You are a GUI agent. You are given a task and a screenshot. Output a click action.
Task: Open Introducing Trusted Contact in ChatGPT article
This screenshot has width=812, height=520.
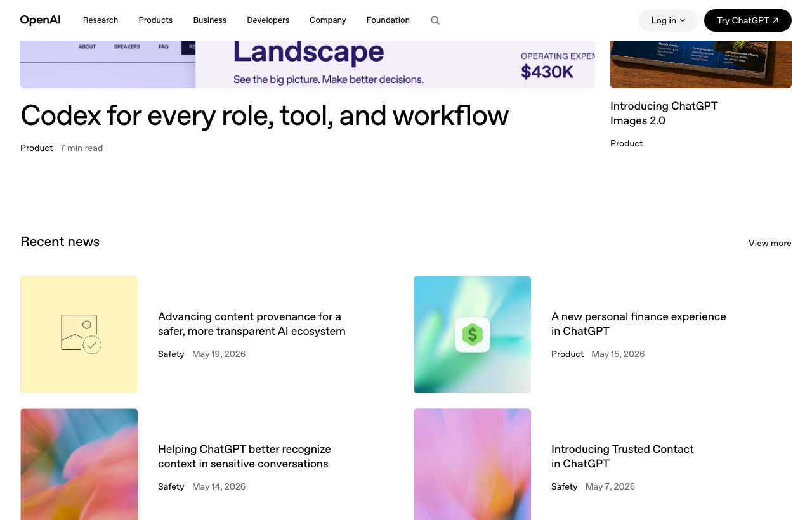click(x=623, y=457)
